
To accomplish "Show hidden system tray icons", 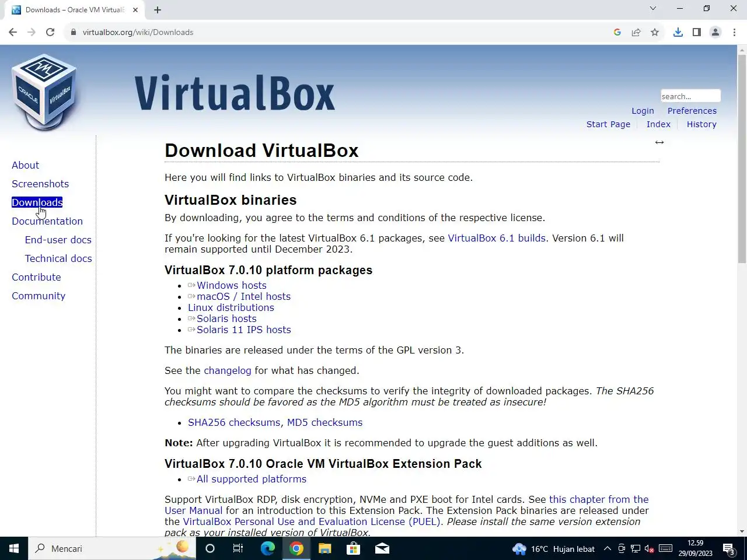I will [x=607, y=548].
